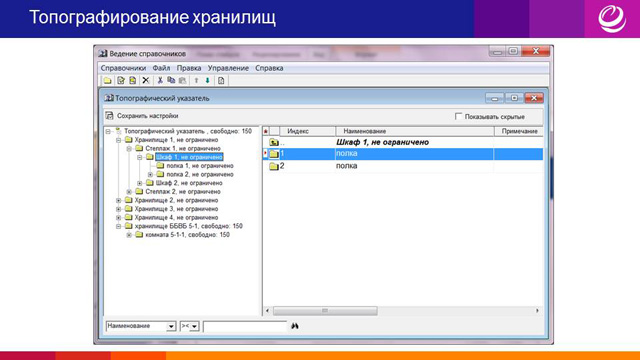Collapse the Стеллаж 1 tree node
Viewport: 640px width, 360px height.
[129, 149]
